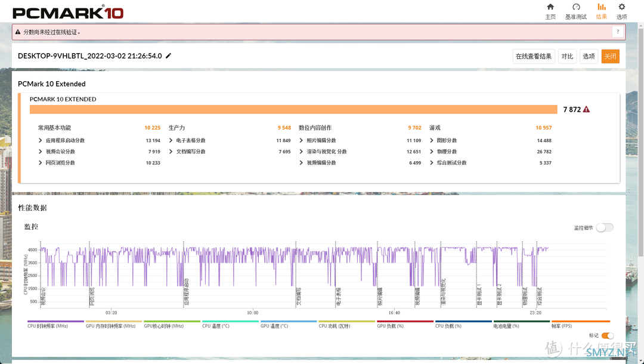644x364 pixels.
Task: Expand 电子表格分数 row
Action: pyautogui.click(x=171, y=141)
